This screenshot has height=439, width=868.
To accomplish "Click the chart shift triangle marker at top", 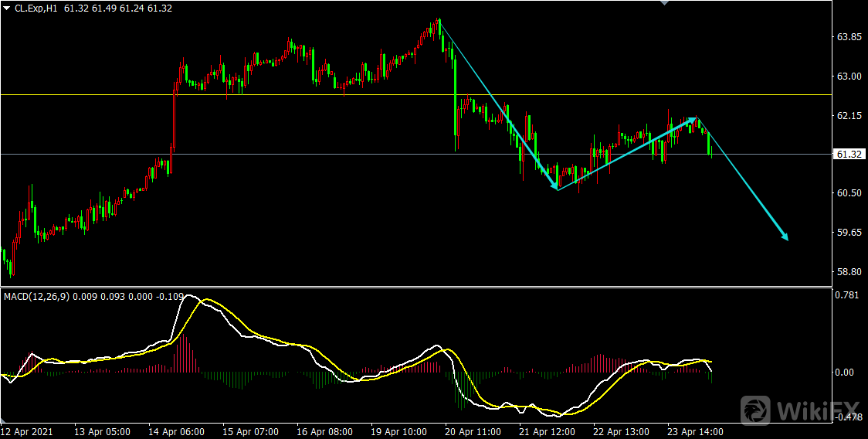I will pos(665,3).
